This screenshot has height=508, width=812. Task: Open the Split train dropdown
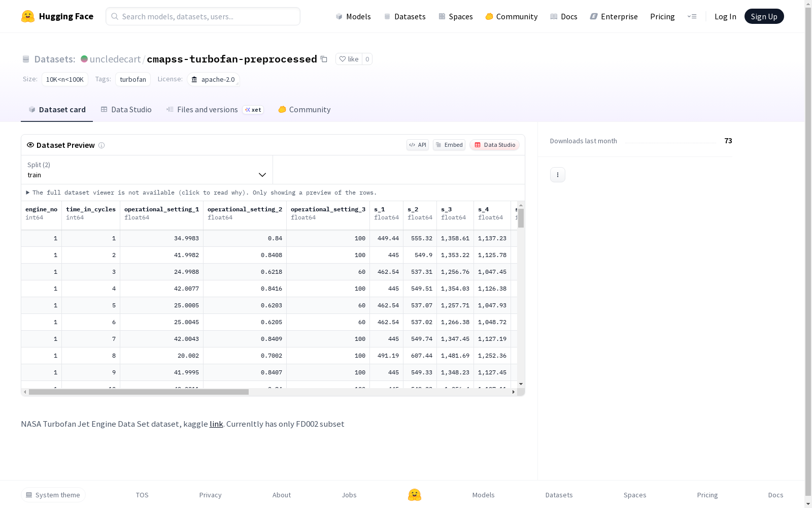pos(147,170)
